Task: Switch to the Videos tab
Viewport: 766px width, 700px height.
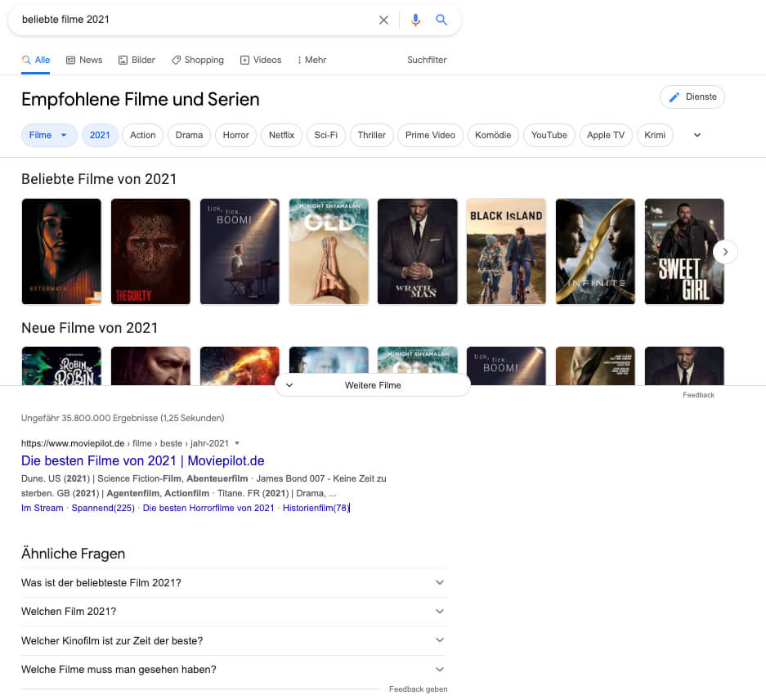Action: click(x=261, y=61)
